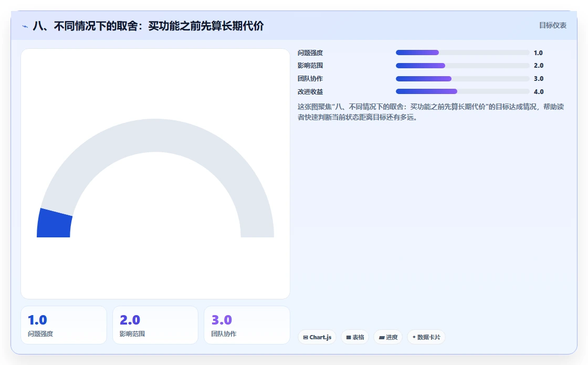This screenshot has height=365, width=588.
Task: Click the 问题强度 row label
Action: point(310,53)
